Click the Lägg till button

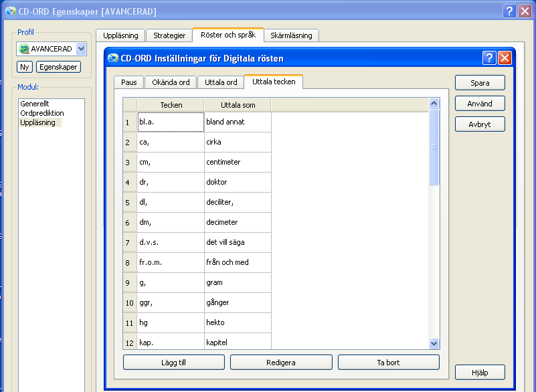coord(174,363)
